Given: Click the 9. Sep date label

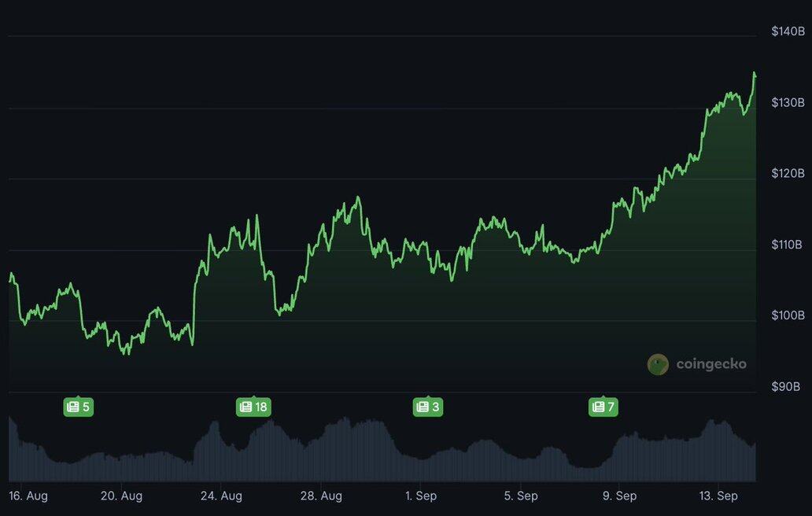Looking at the screenshot, I should click(x=619, y=496).
